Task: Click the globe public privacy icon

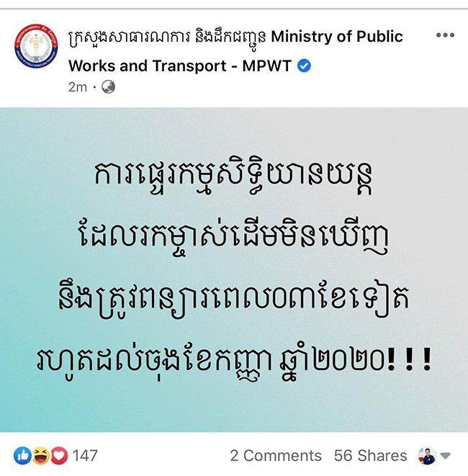Action: pyautogui.click(x=108, y=87)
